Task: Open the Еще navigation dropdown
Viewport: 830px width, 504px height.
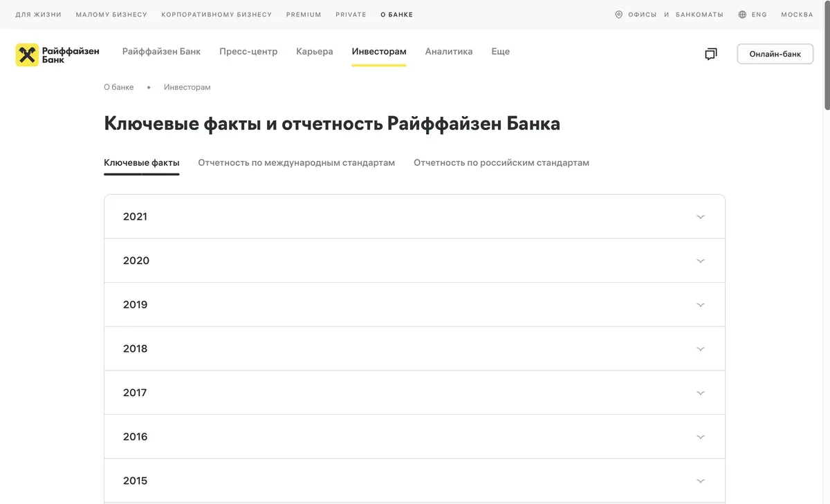Action: tap(500, 51)
